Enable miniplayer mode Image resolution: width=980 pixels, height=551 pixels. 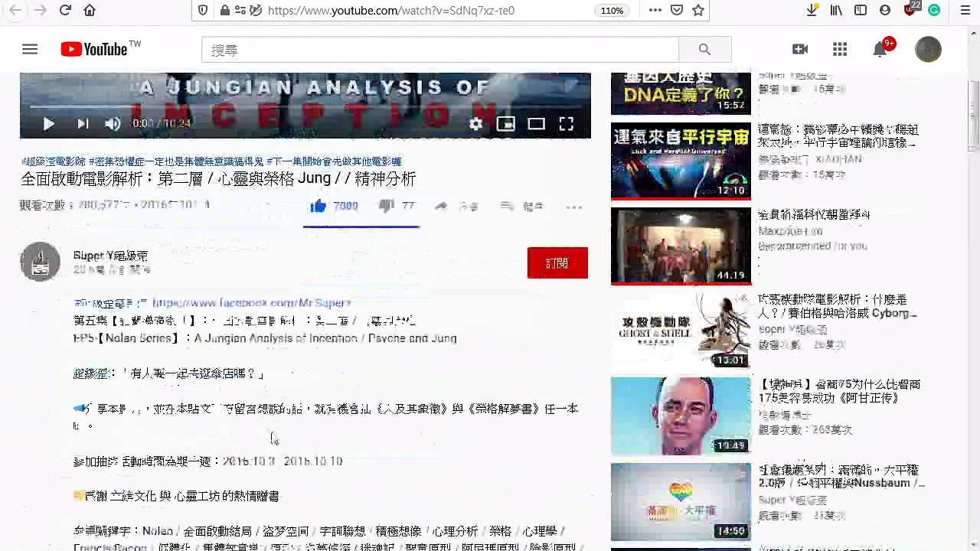[505, 124]
